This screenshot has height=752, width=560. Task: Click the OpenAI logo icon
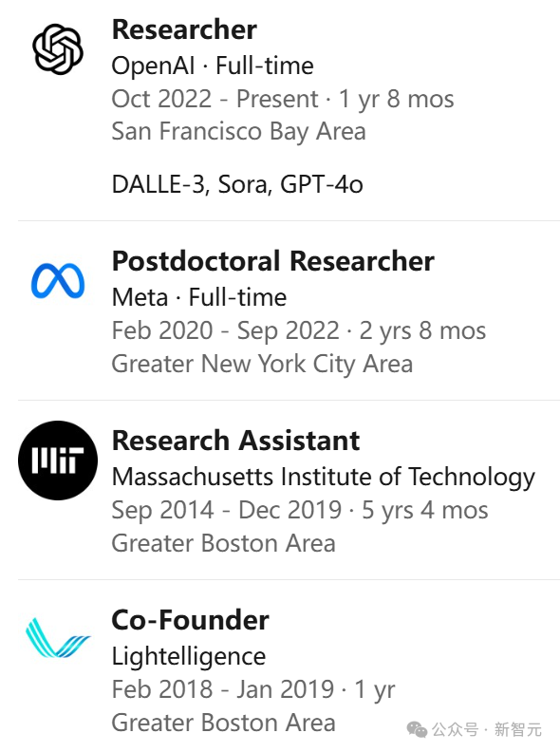point(58,49)
